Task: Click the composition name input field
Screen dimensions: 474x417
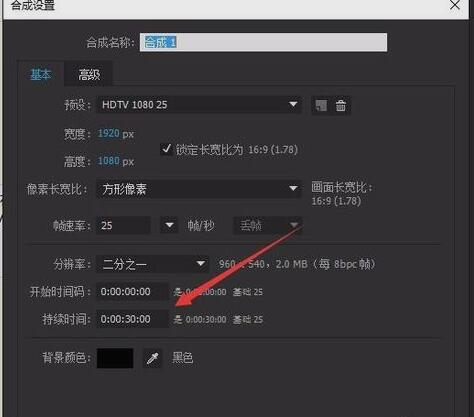Action: point(263,42)
